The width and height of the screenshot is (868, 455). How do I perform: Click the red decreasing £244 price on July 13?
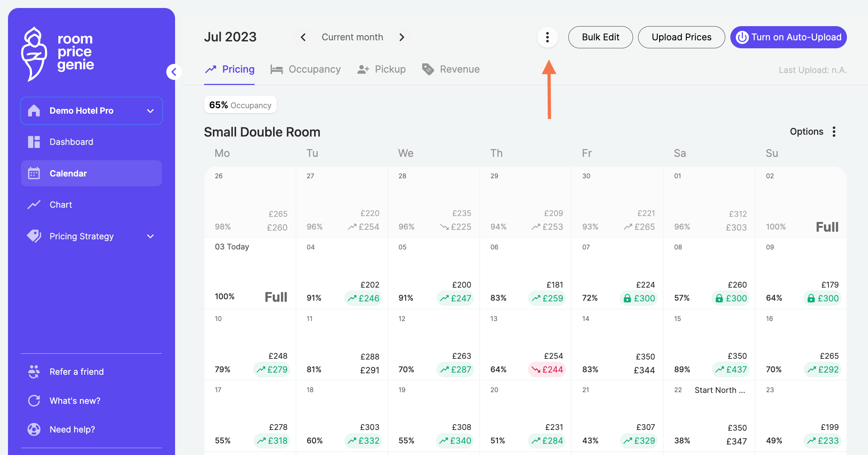click(547, 369)
